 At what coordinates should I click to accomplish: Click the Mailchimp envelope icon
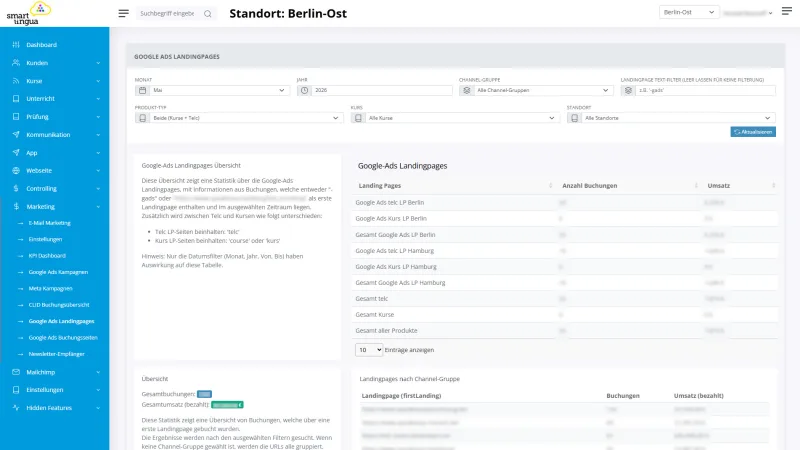pos(16,372)
